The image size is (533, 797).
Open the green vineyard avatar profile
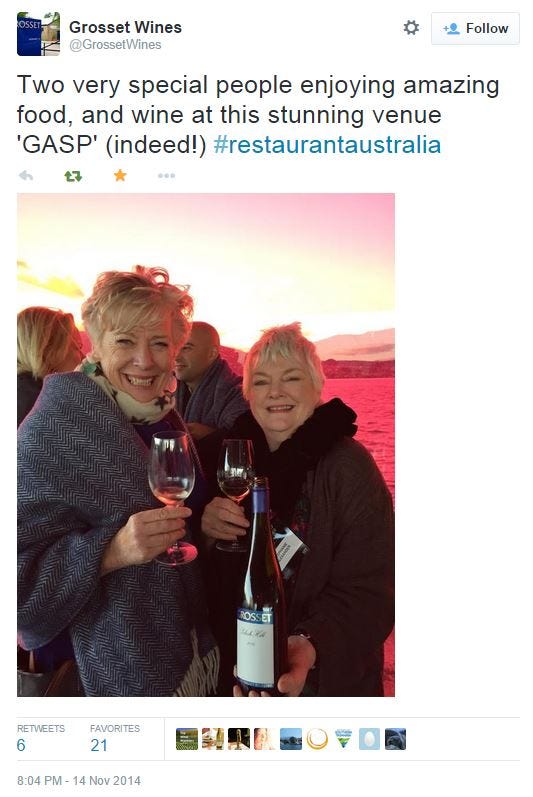(186, 739)
